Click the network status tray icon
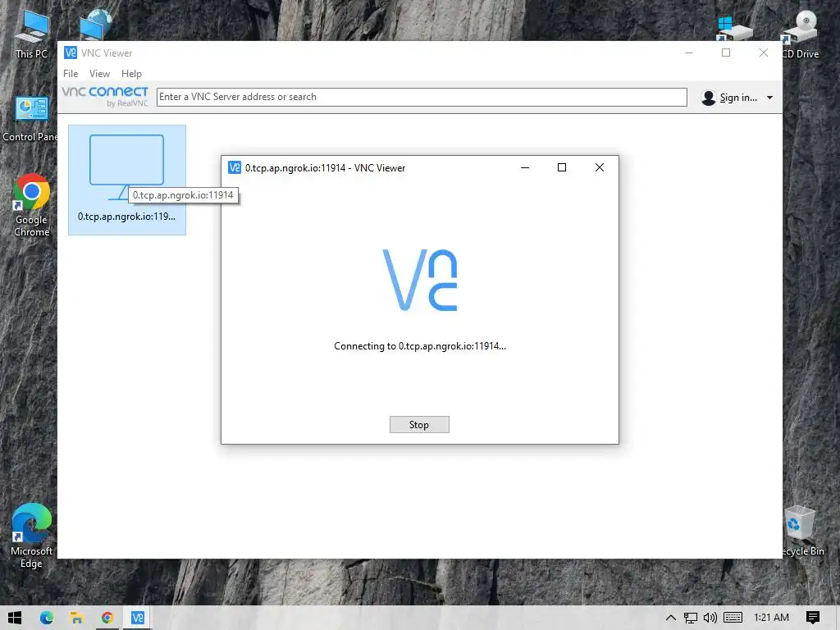The height and width of the screenshot is (630, 840). click(691, 618)
